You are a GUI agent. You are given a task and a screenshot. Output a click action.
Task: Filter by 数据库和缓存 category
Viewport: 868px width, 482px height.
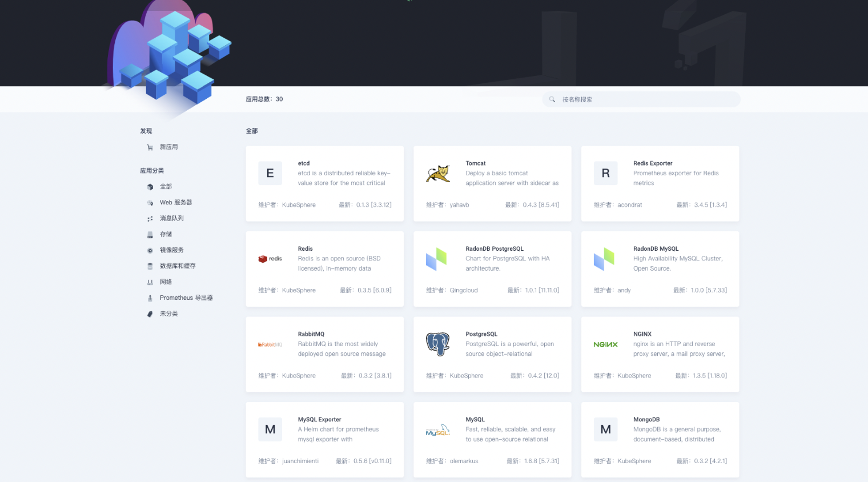(178, 266)
